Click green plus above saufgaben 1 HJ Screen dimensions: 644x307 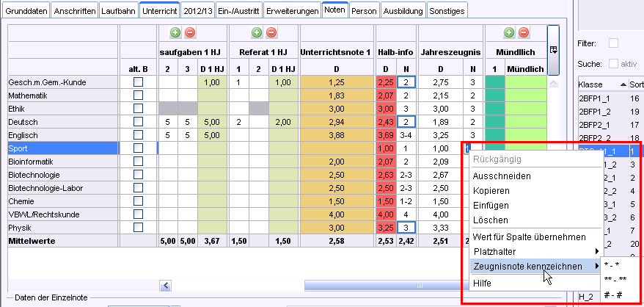[175, 33]
